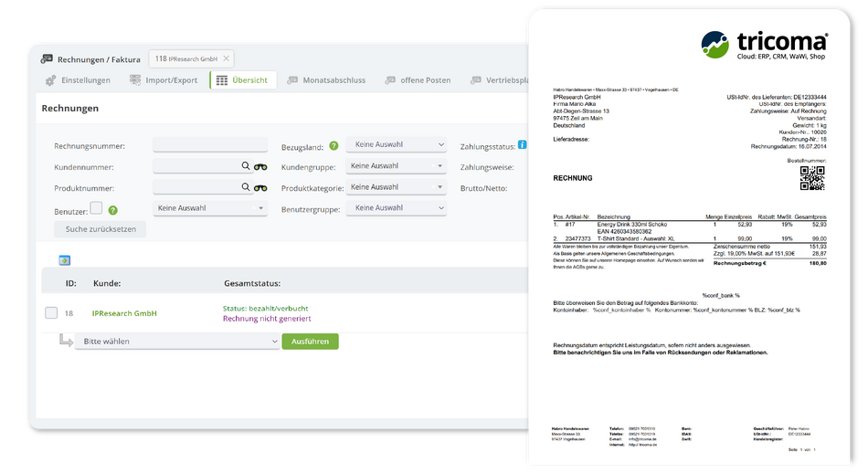Click the Kunde: column header
This screenshot has width=868, height=474.
pyautogui.click(x=107, y=283)
